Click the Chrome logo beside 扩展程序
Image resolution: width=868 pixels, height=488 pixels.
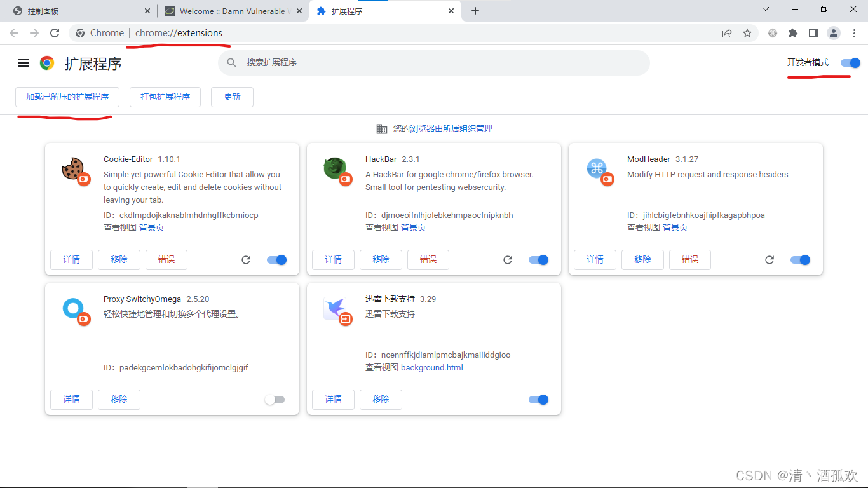tap(47, 63)
